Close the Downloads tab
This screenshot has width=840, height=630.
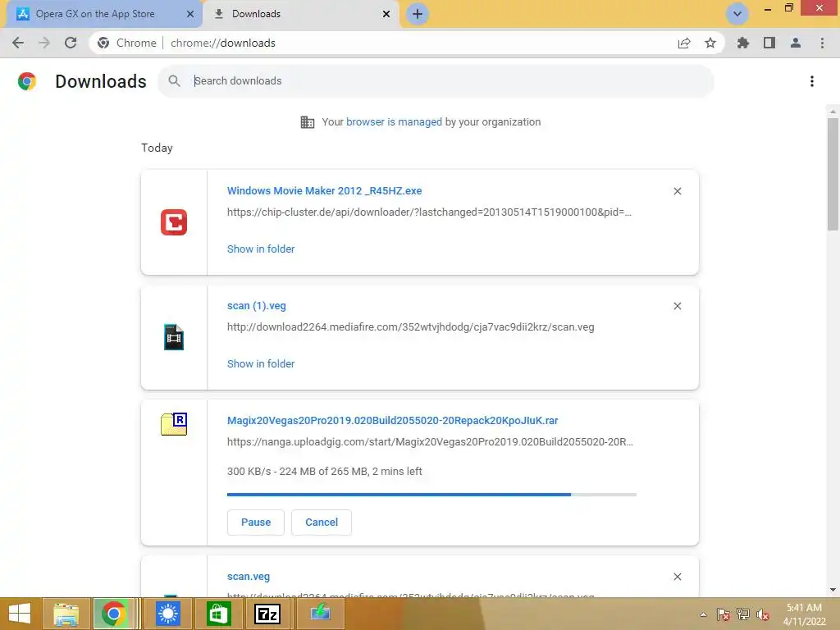click(386, 14)
